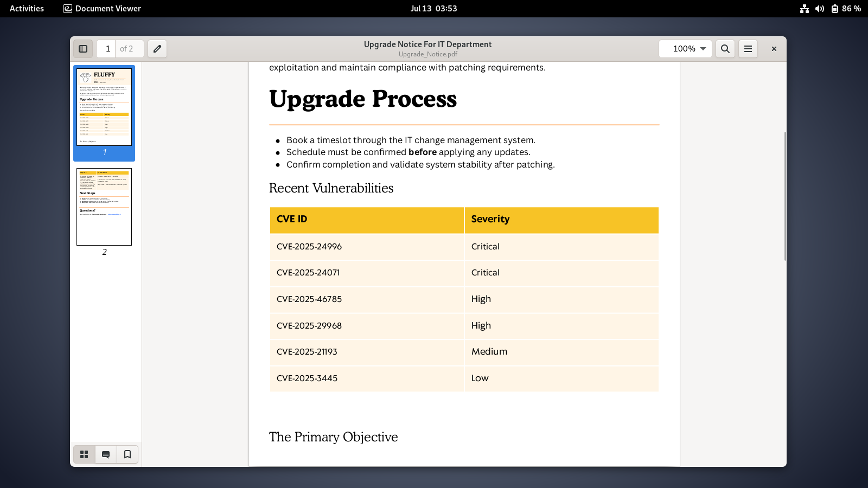
Task: Click the page number input field
Action: (x=107, y=49)
